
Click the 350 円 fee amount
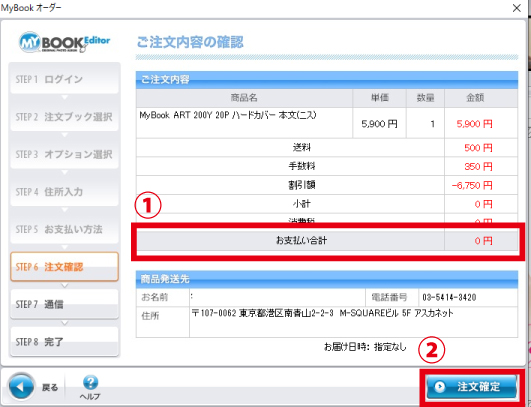[x=478, y=166]
